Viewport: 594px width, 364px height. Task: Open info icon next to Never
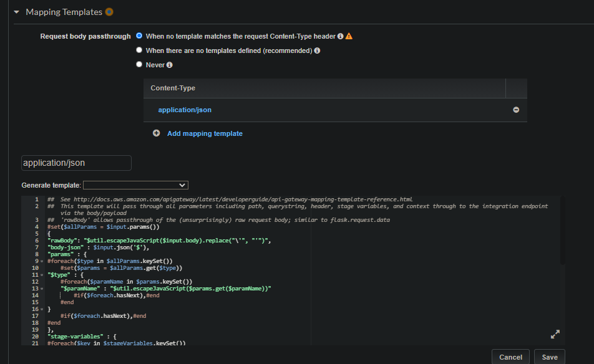click(169, 65)
